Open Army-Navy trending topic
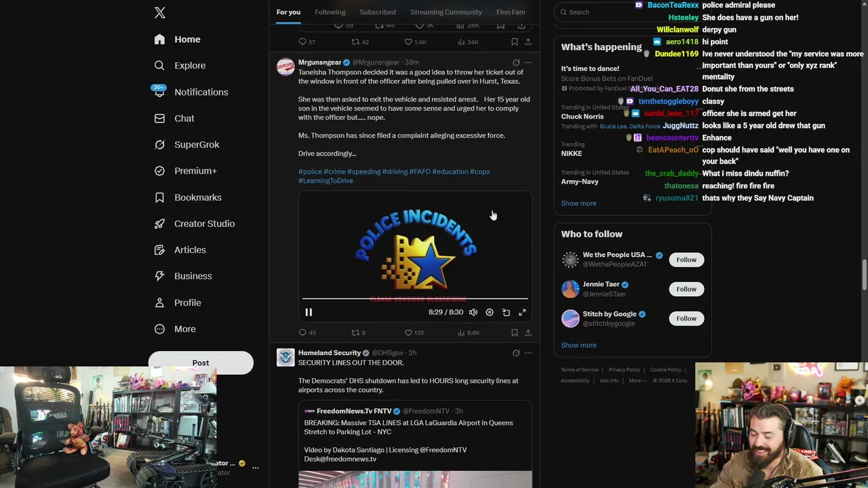Screen dimensions: 868x488 pos(580,182)
